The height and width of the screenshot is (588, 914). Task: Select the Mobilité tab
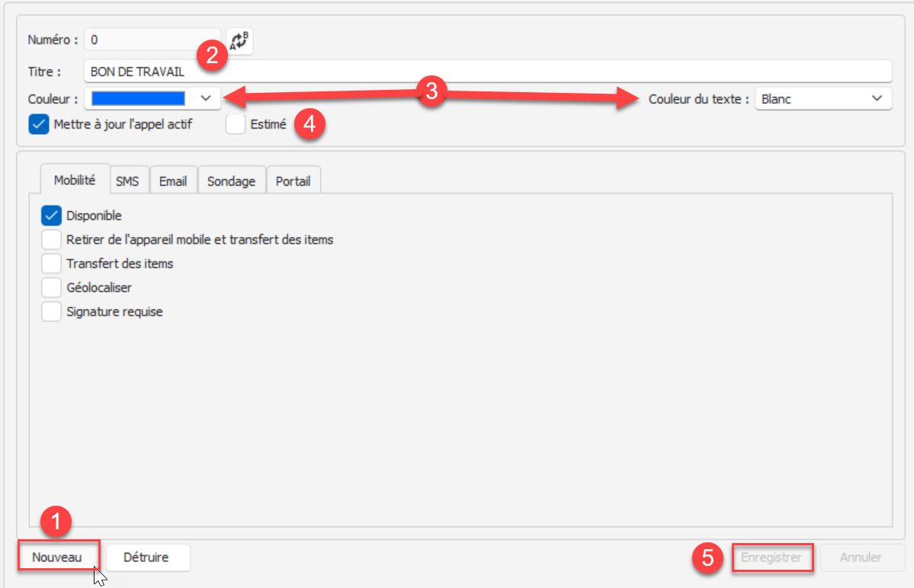75,181
